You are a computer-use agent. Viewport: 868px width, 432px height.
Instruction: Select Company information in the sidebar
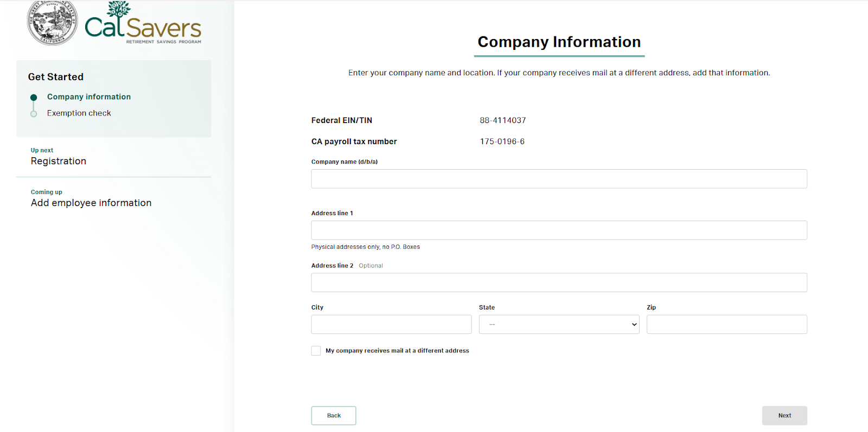89,97
